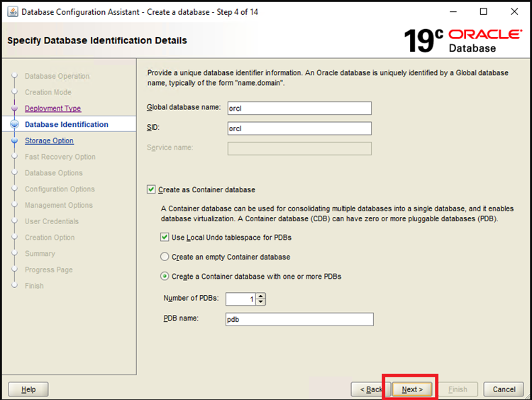Click Database Options step label
Screen dimensions: 532x400
click(x=54, y=172)
